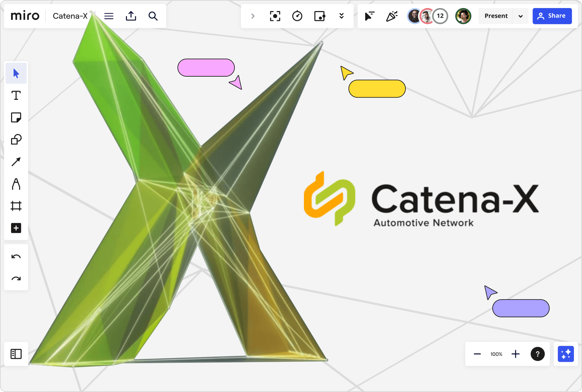Select the yellow pill shape
582x392 pixels.
tap(377, 89)
